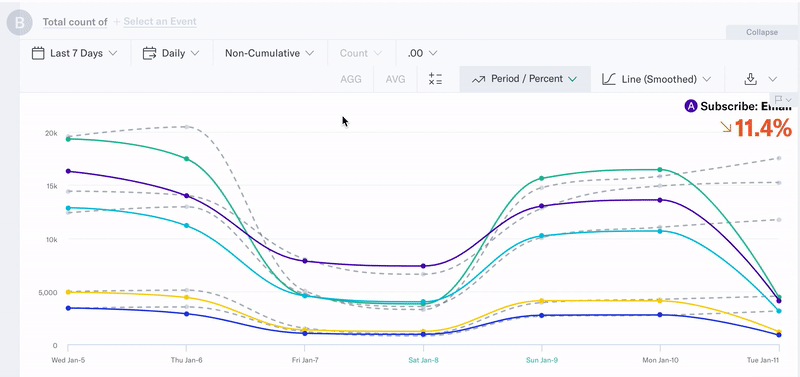The height and width of the screenshot is (377, 800).
Task: Click the calendar icon beside Last 7 Days
Action: click(x=38, y=53)
